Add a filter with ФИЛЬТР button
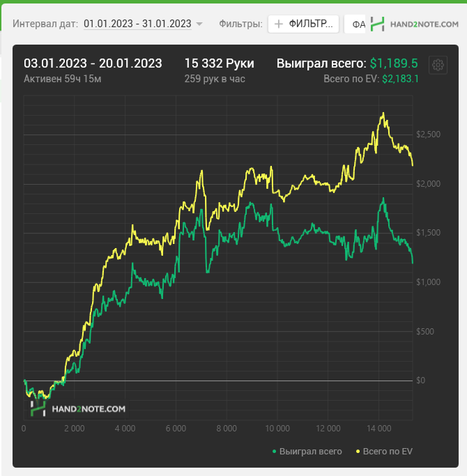Viewport: 467px width, 476px height. [x=303, y=24]
